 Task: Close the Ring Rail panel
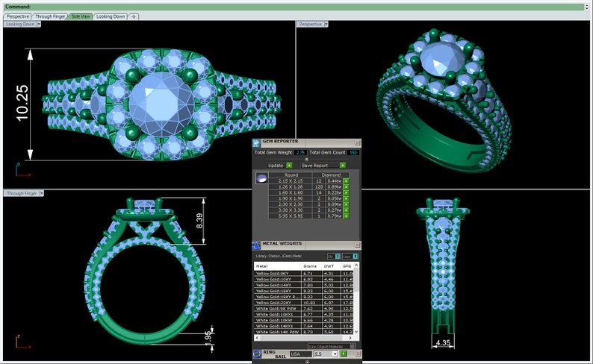tap(358, 354)
